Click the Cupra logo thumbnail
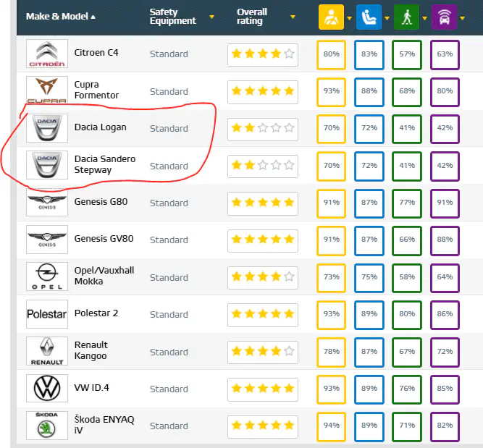483x448 pixels. click(47, 90)
